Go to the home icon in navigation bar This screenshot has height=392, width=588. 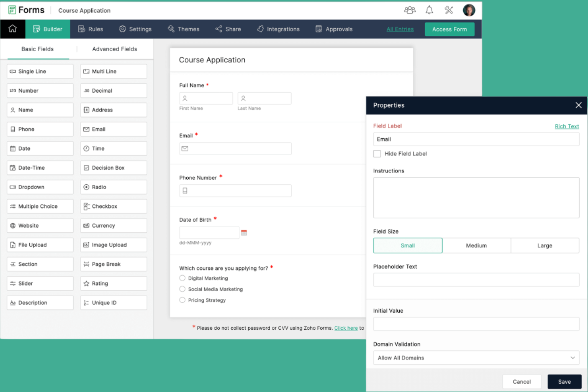13,29
